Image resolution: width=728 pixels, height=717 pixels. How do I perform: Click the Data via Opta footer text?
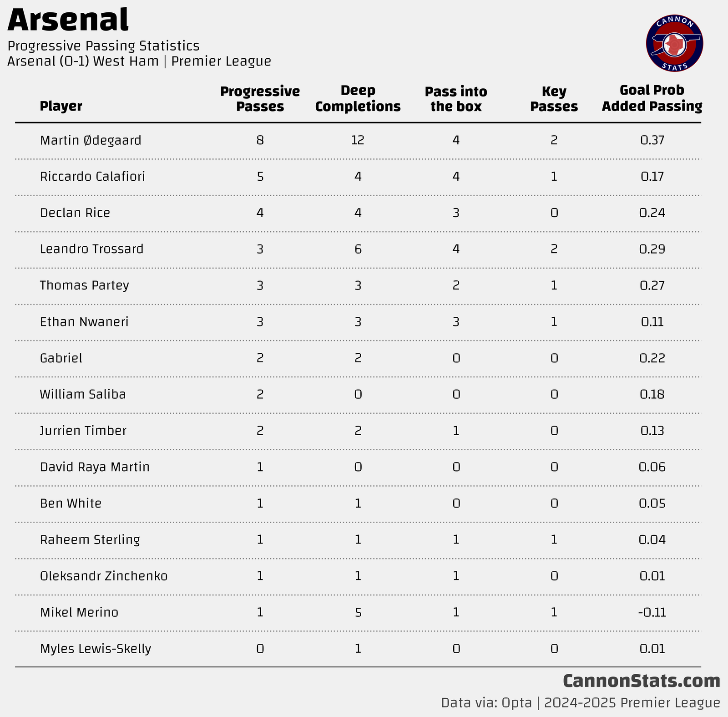tap(581, 703)
